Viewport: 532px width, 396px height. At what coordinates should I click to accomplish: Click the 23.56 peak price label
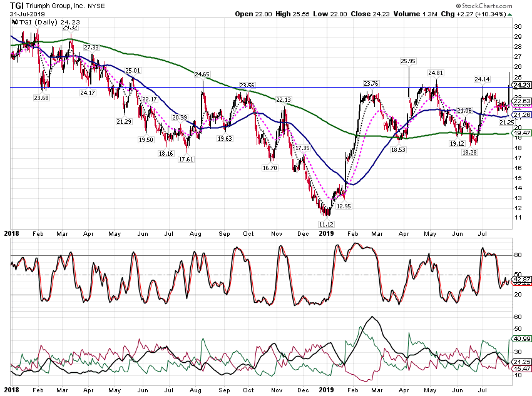pos(247,85)
